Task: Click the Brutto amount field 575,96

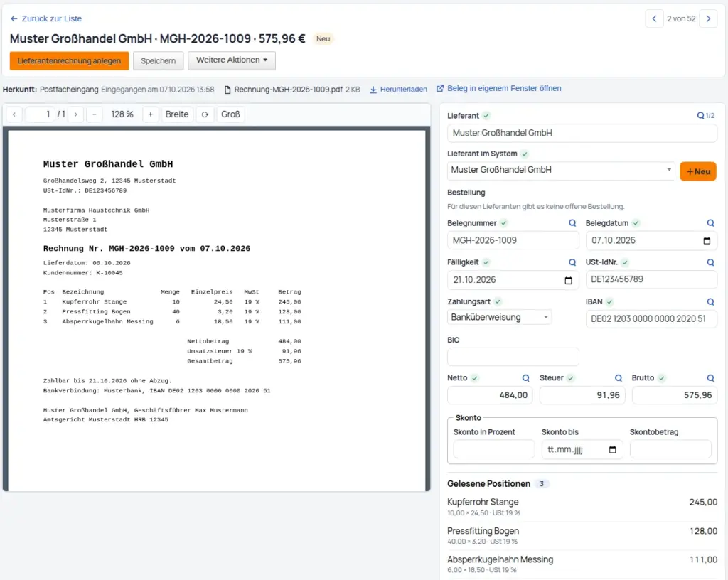Action: 675,395
